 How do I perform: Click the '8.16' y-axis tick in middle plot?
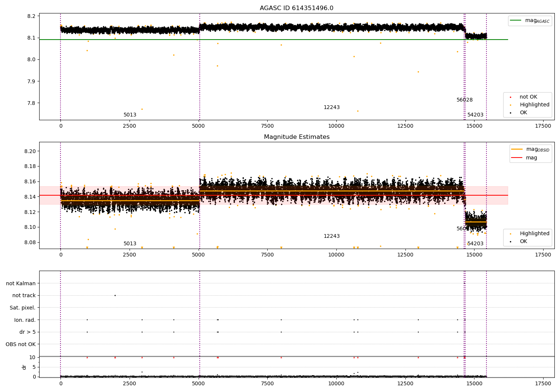[30, 182]
